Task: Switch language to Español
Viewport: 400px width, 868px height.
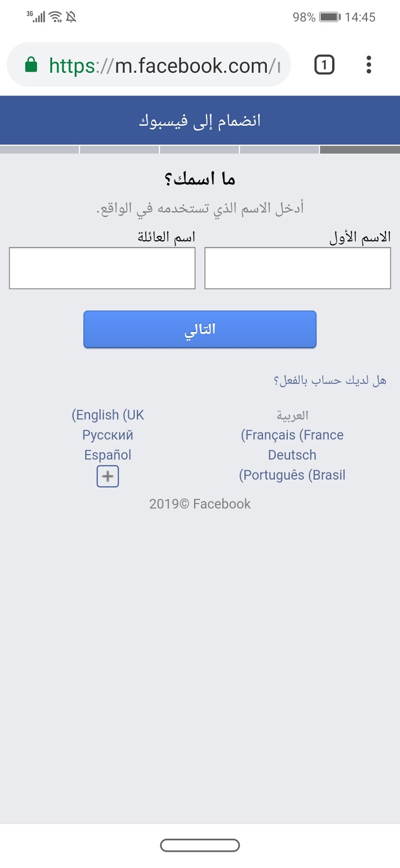Action: coord(108,455)
